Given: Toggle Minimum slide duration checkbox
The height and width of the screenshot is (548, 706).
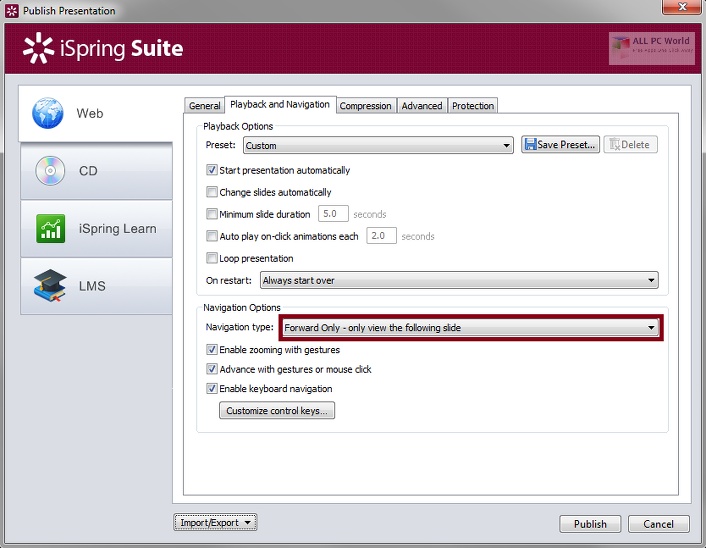Looking at the screenshot, I should pos(212,214).
